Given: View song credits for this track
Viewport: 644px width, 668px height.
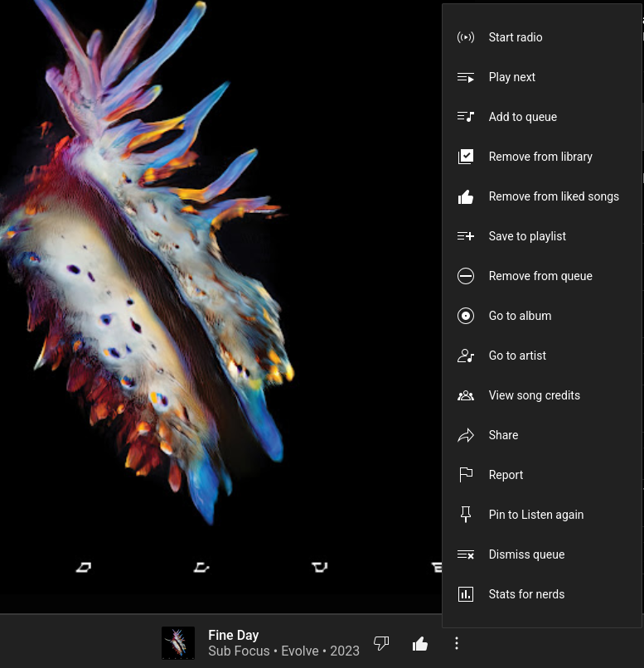Looking at the screenshot, I should [x=534, y=395].
